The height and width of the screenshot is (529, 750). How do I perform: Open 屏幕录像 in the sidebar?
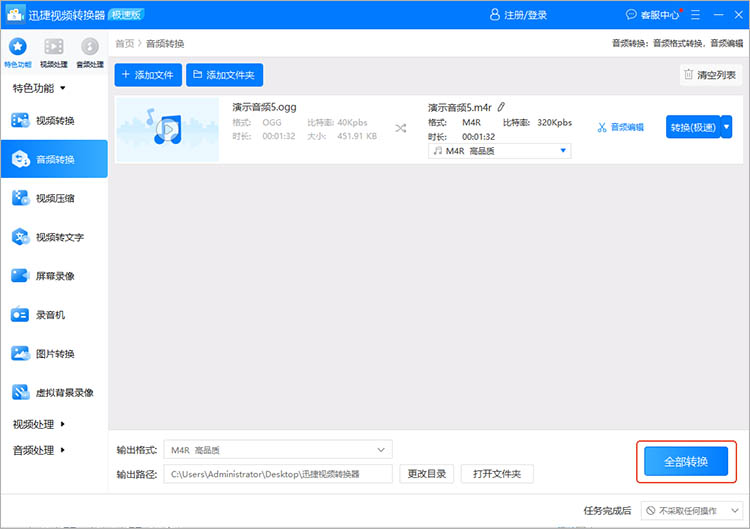(54, 276)
